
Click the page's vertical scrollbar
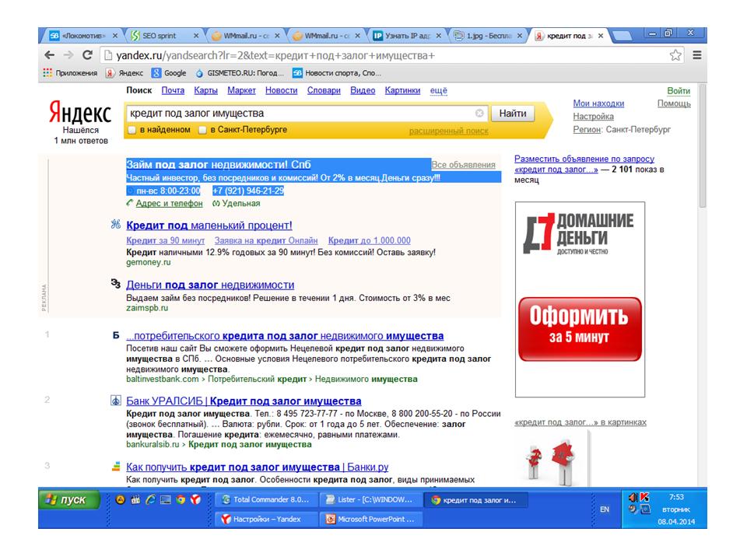click(702, 147)
